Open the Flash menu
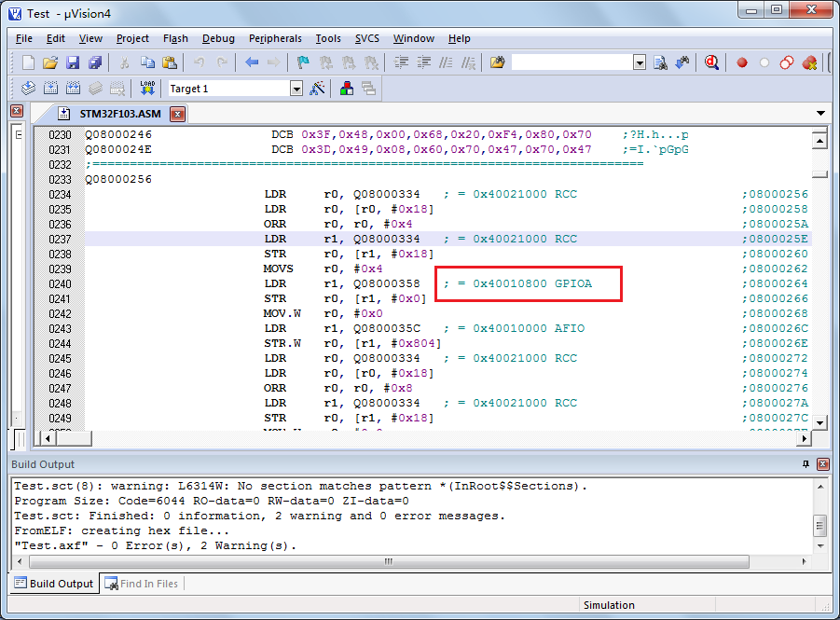The height and width of the screenshot is (620, 840). [175, 38]
